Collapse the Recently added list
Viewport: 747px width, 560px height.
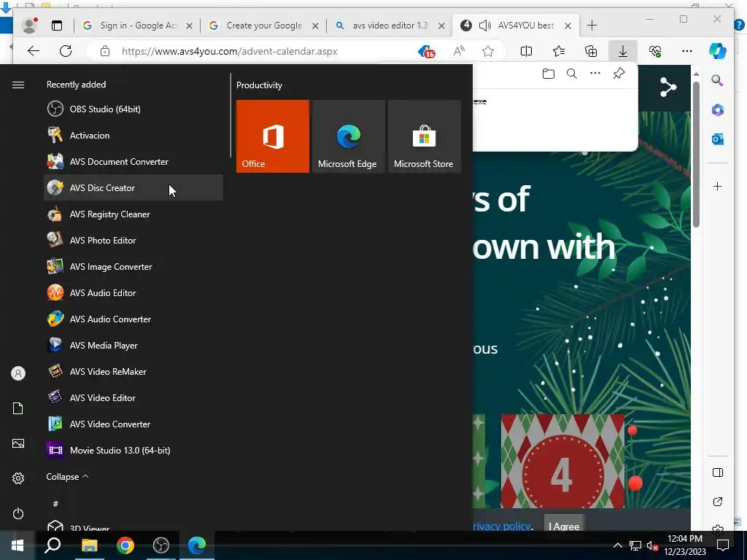coord(67,476)
